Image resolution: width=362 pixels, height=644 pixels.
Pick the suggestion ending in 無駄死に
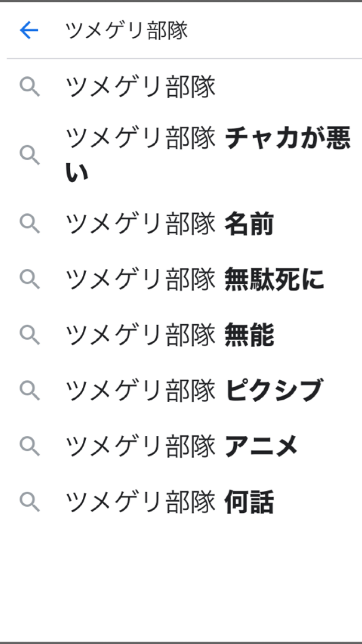pos(195,279)
